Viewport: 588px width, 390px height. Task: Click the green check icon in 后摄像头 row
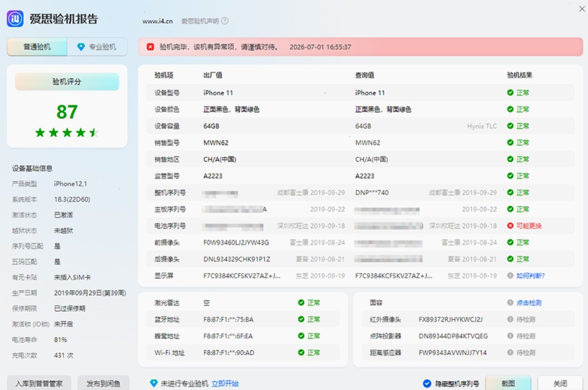(x=510, y=259)
